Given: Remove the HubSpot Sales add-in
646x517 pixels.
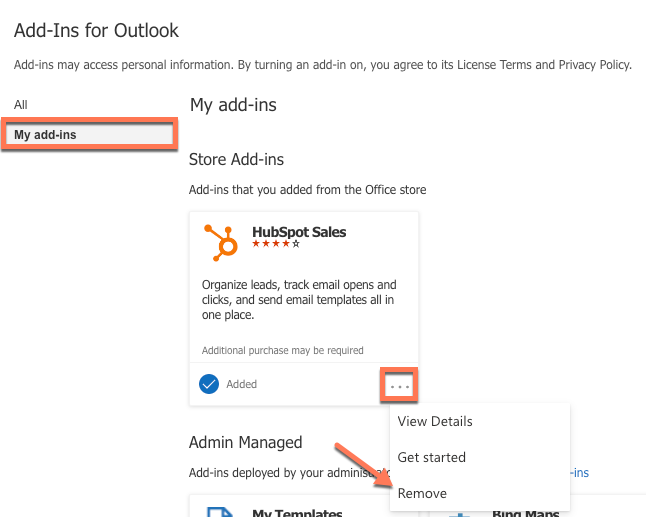Looking at the screenshot, I should (x=422, y=493).
